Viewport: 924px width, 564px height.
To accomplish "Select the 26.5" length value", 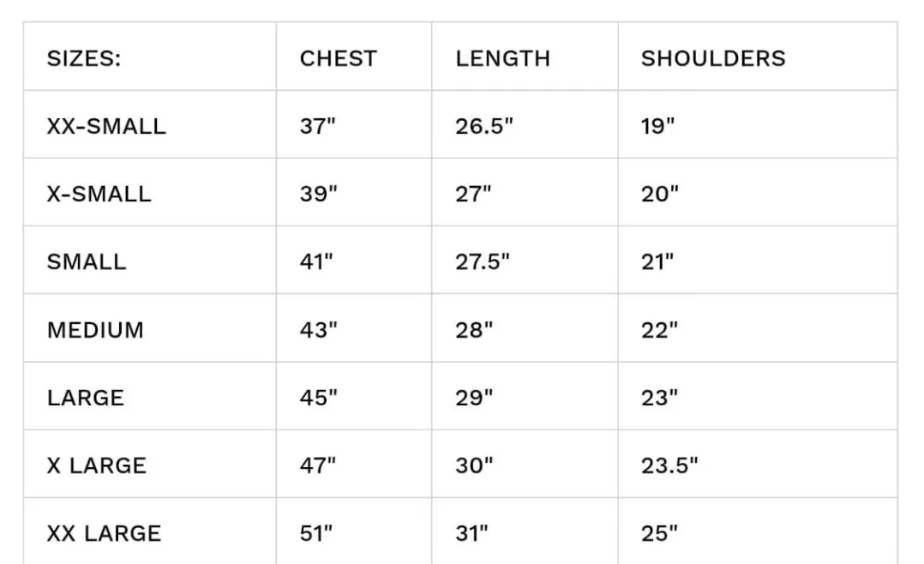I will point(483,126).
